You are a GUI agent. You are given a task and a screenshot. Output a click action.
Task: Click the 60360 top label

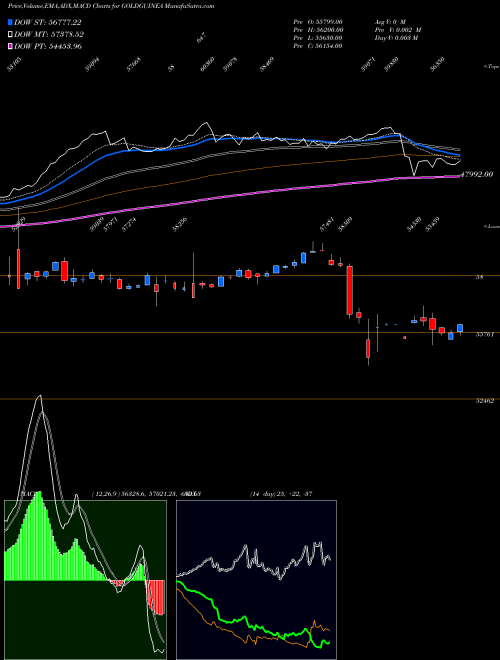tap(207, 64)
